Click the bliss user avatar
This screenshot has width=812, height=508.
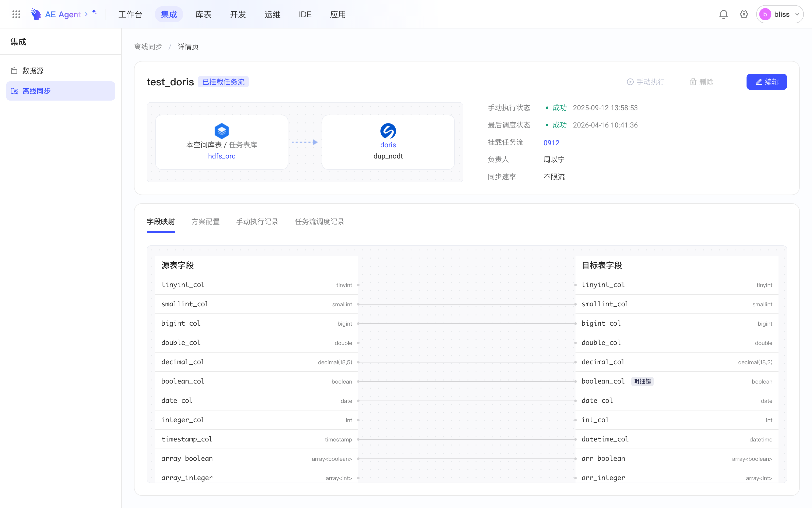coord(765,14)
